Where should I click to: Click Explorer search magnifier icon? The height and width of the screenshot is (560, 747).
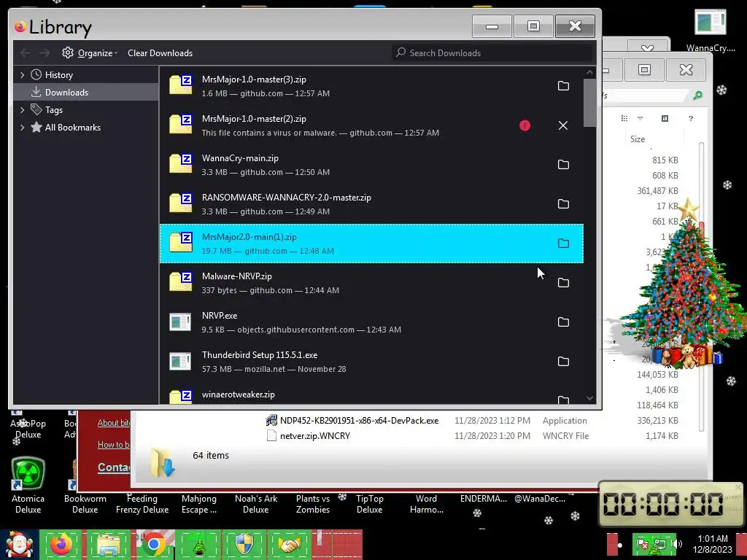click(x=698, y=96)
